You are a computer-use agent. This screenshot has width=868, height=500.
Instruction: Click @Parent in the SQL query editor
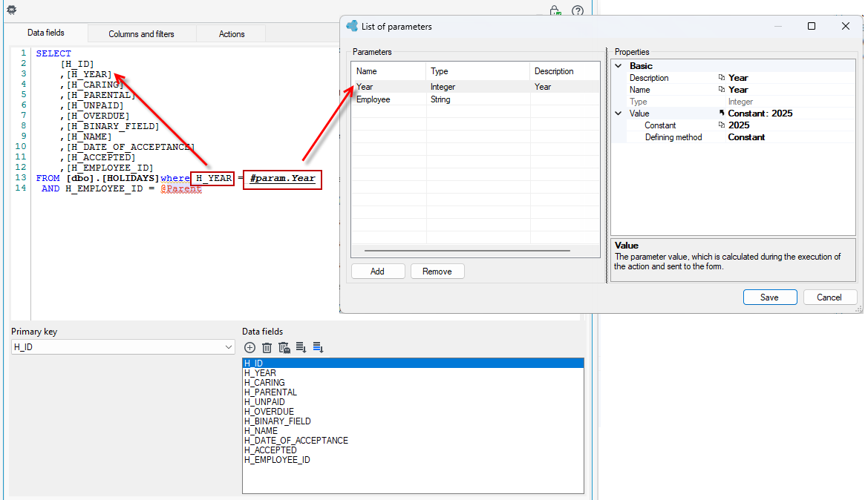click(181, 188)
